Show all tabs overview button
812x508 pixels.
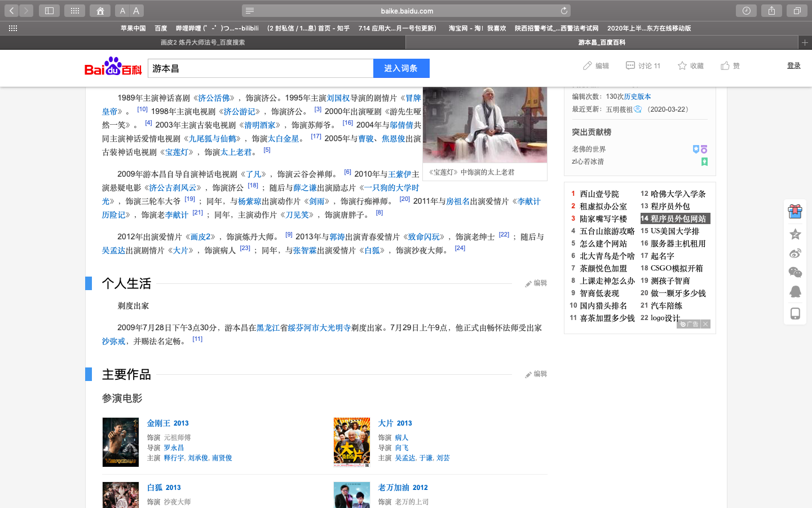(797, 11)
